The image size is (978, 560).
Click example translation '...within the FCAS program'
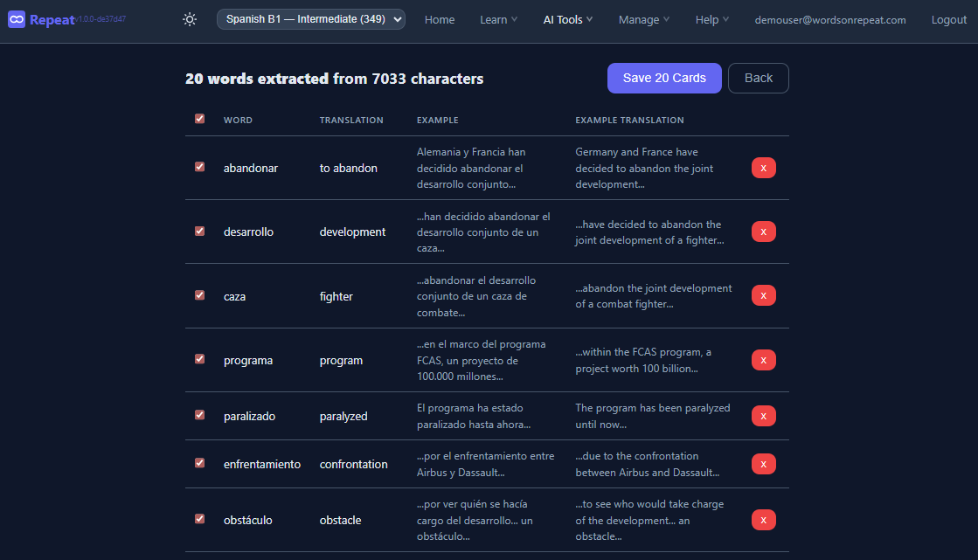(x=643, y=360)
